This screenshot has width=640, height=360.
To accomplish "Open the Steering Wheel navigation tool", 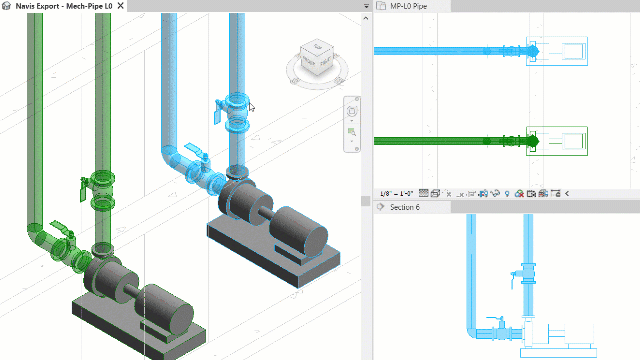I will (352, 111).
